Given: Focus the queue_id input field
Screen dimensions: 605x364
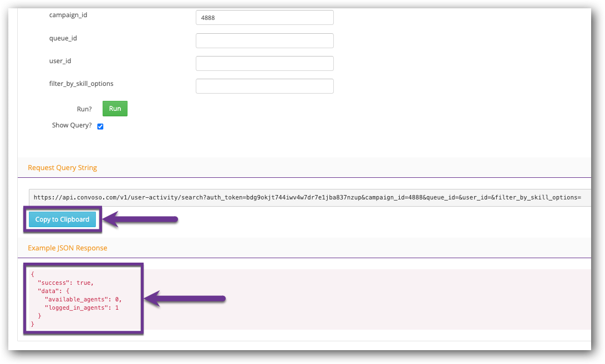Looking at the screenshot, I should tap(265, 40).
